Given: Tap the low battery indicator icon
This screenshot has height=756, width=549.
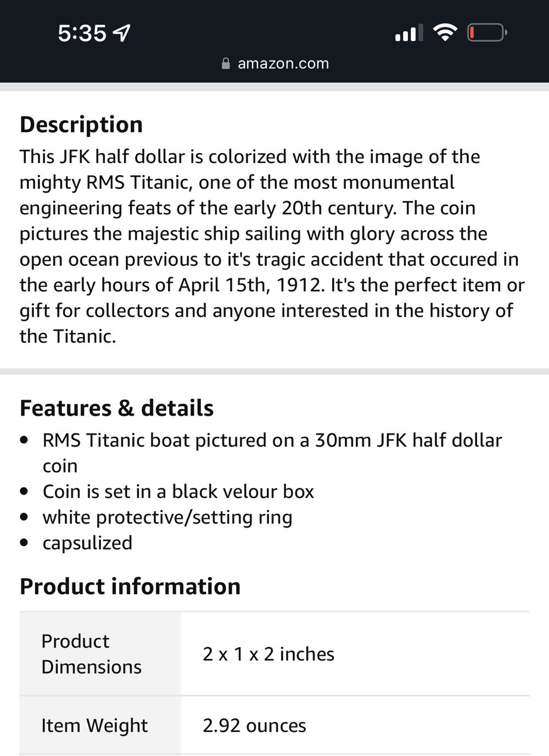Looking at the screenshot, I should [485, 33].
